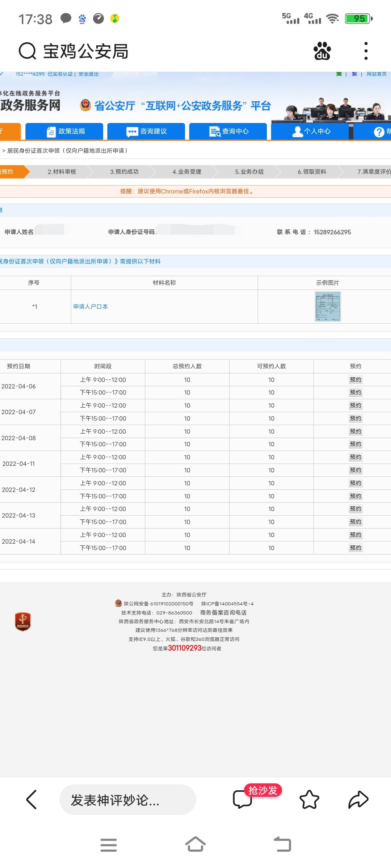Book 2022-04-14 afternoon 预约 button
391x868 pixels.
click(x=355, y=548)
